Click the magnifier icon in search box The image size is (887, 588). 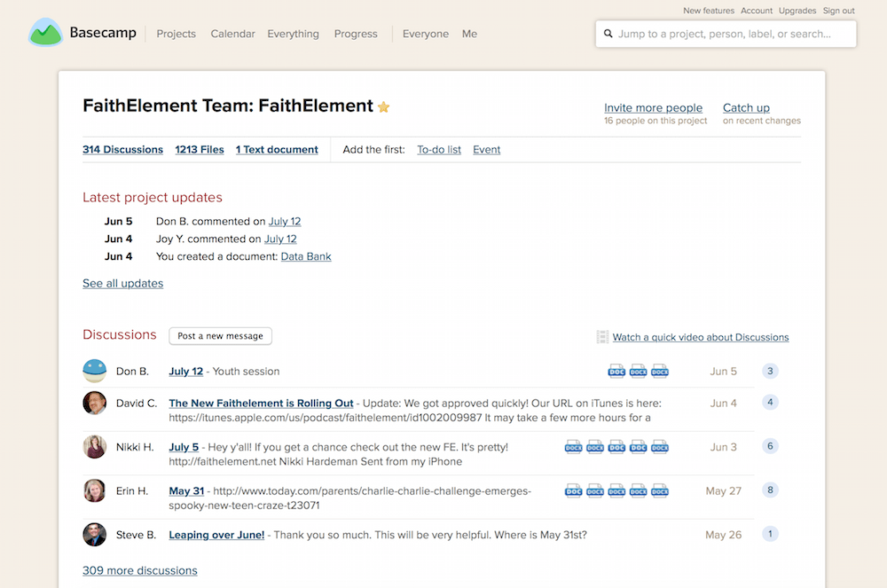608,34
